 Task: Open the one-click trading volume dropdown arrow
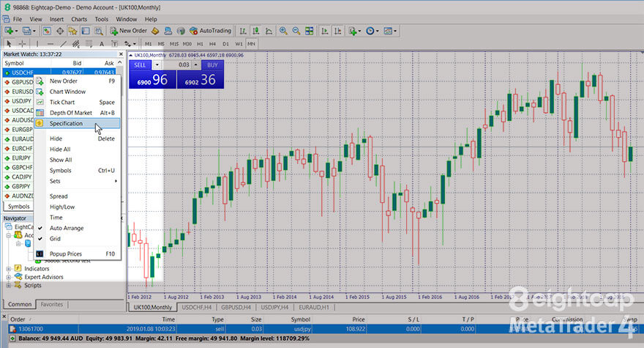tap(157, 65)
